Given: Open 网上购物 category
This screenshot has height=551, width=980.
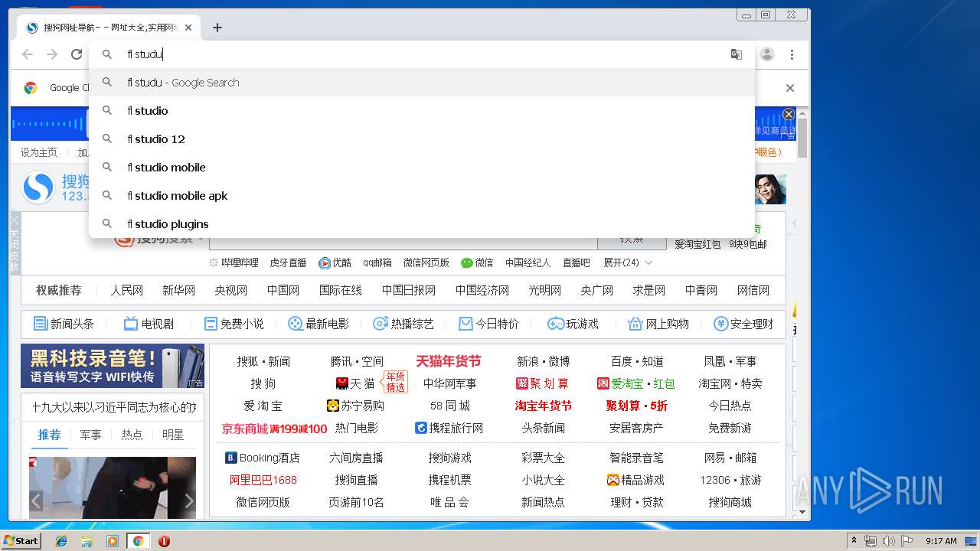Looking at the screenshot, I should [x=658, y=324].
